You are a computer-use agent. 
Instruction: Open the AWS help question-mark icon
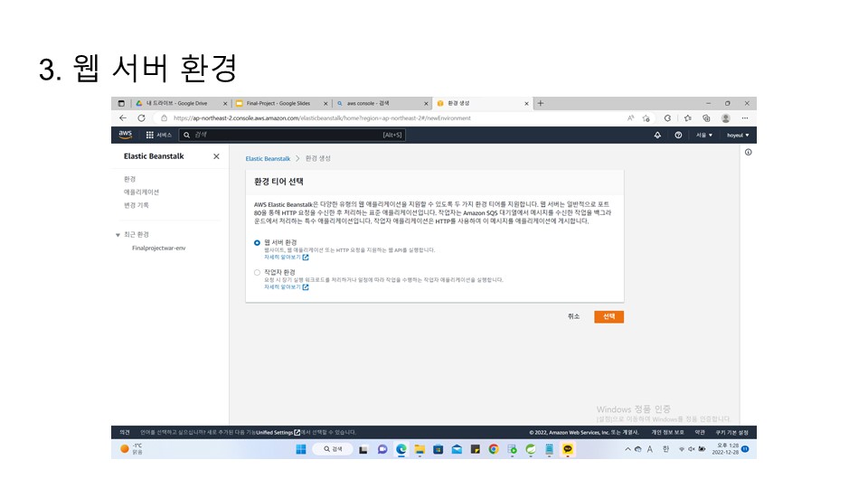click(678, 135)
